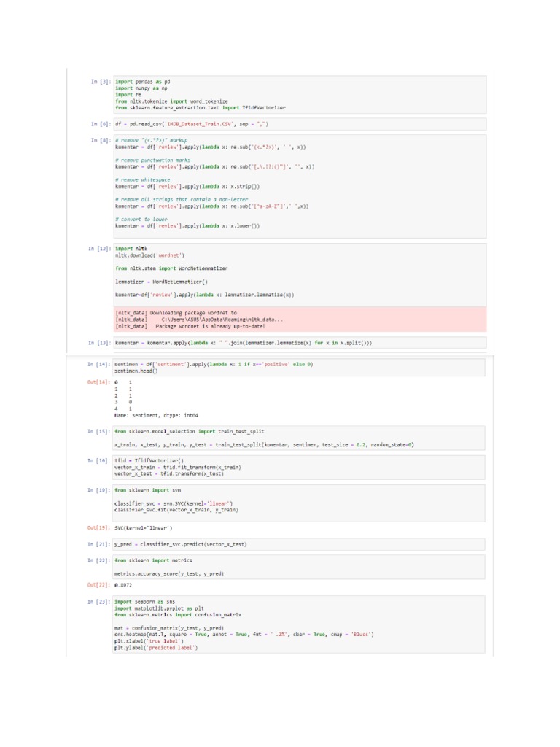Click the 'In [3]:' prompt label
Viewport: 560px width, 747px height.
[x=101, y=82]
